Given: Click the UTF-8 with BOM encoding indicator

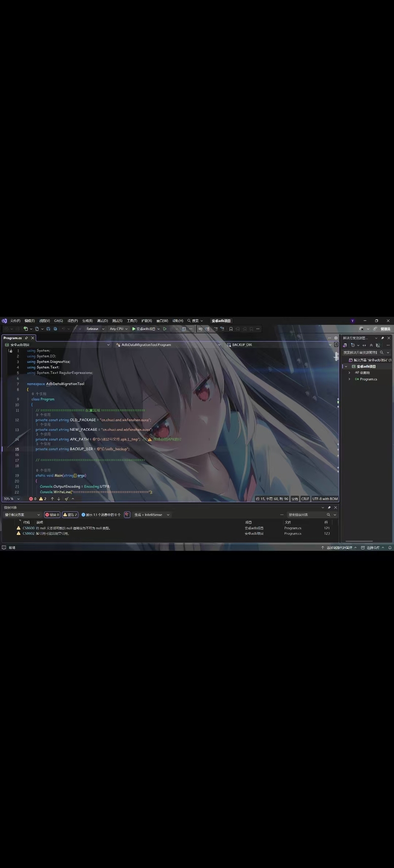Looking at the screenshot, I should pyautogui.click(x=325, y=499).
